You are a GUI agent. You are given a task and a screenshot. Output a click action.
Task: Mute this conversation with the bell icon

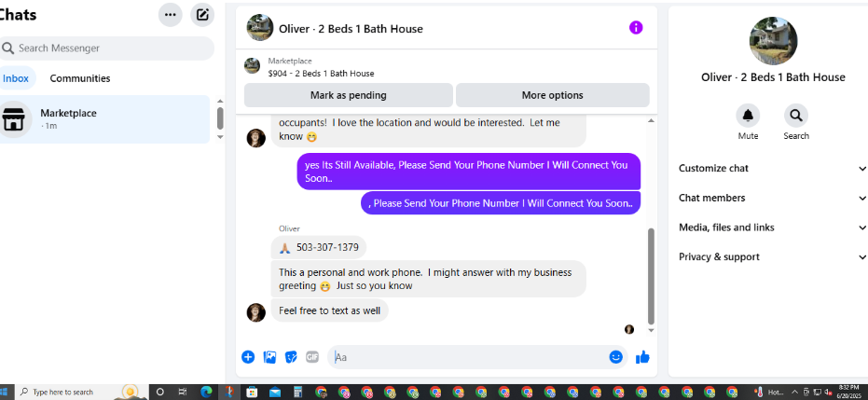tap(748, 116)
